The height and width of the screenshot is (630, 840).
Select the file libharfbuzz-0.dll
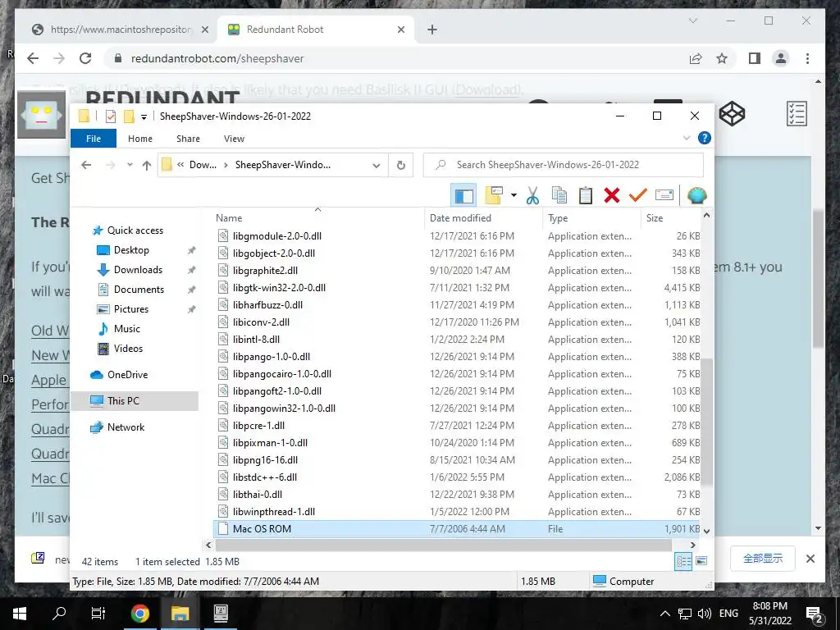(x=267, y=305)
